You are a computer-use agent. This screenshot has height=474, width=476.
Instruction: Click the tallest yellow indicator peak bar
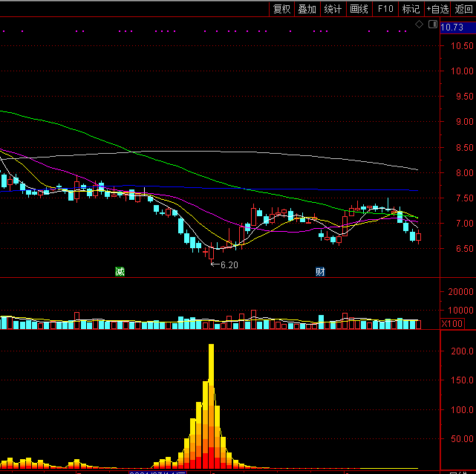pos(212,406)
